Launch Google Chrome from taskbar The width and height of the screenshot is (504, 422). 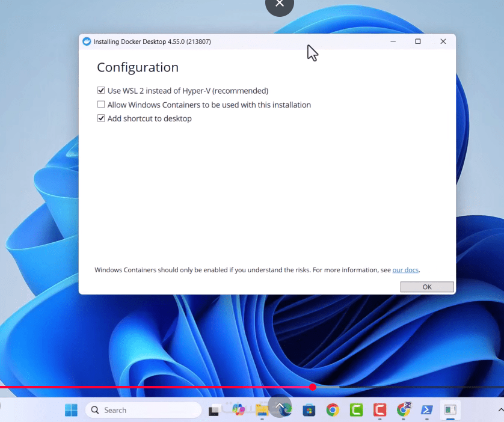click(333, 410)
